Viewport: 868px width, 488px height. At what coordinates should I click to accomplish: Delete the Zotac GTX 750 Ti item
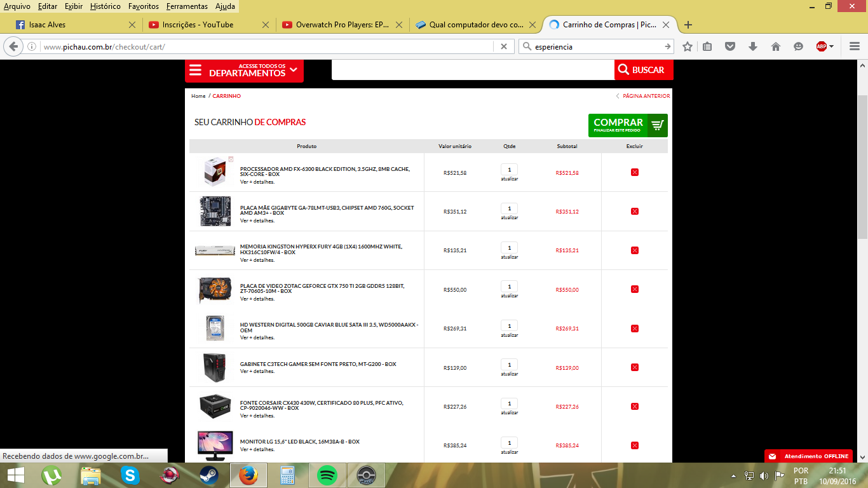634,289
